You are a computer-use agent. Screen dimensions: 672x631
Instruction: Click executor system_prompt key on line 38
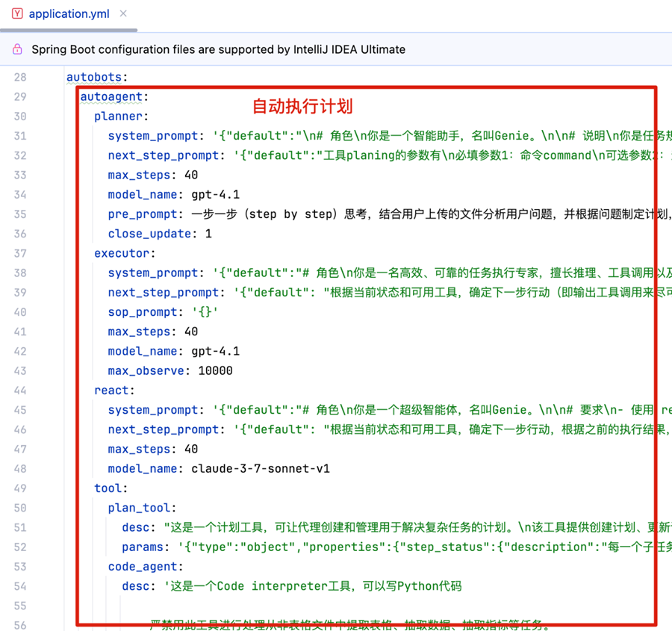tap(153, 273)
